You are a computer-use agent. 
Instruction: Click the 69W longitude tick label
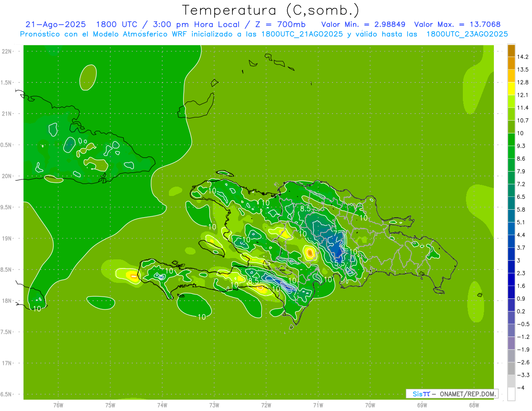[422, 405]
